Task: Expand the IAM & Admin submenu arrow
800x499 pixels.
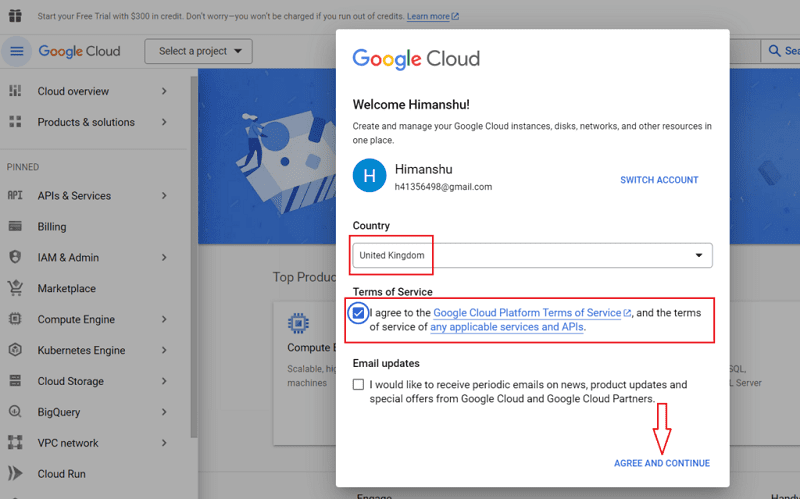Action: click(164, 257)
